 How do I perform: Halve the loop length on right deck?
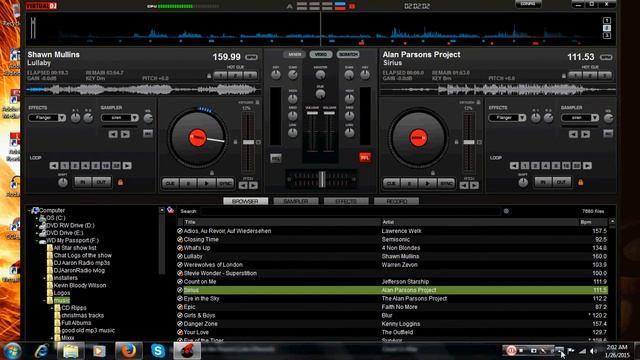pyautogui.click(x=514, y=166)
